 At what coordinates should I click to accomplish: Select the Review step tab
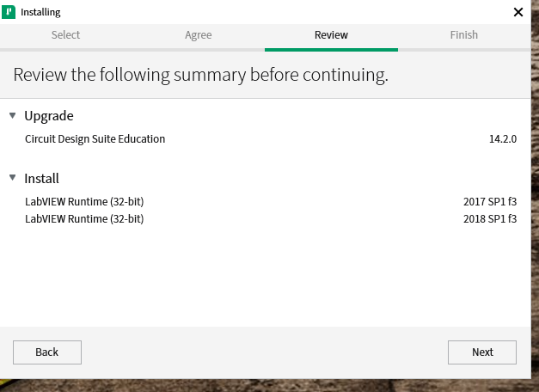[x=331, y=35]
